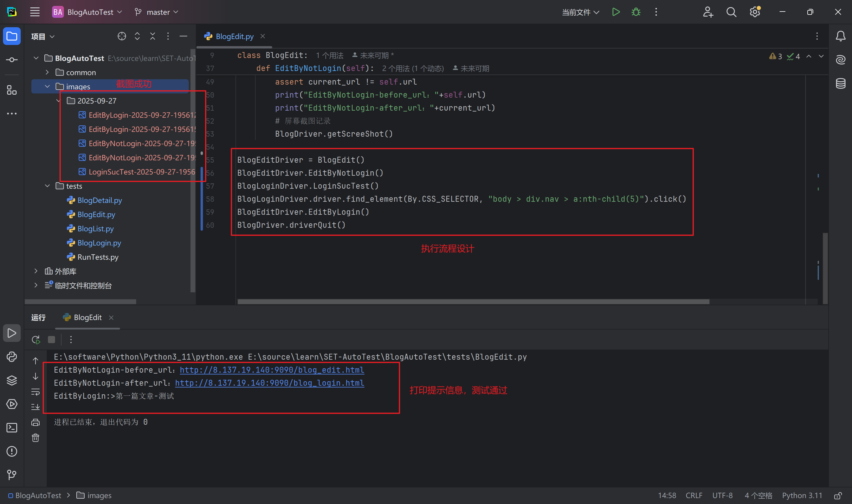Expand all in project tree
The height and width of the screenshot is (504, 852).
point(137,36)
